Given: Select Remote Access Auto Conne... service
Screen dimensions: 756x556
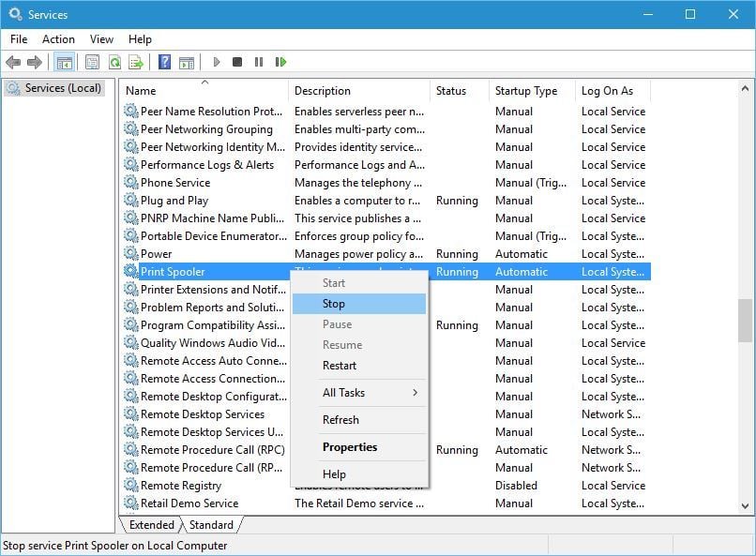Looking at the screenshot, I should 387,361.
